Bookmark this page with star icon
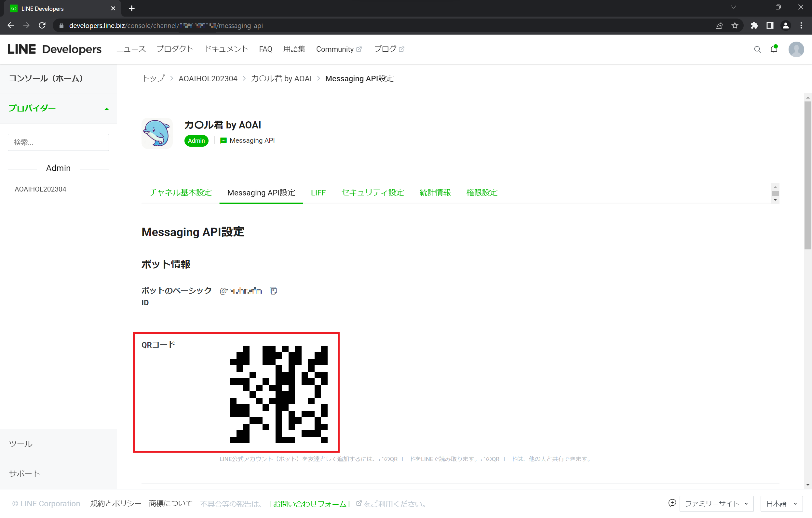 click(735, 26)
